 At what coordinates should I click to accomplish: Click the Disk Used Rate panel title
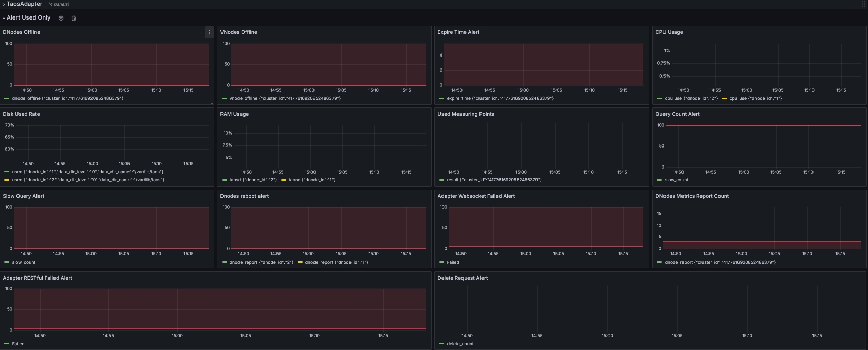click(21, 114)
